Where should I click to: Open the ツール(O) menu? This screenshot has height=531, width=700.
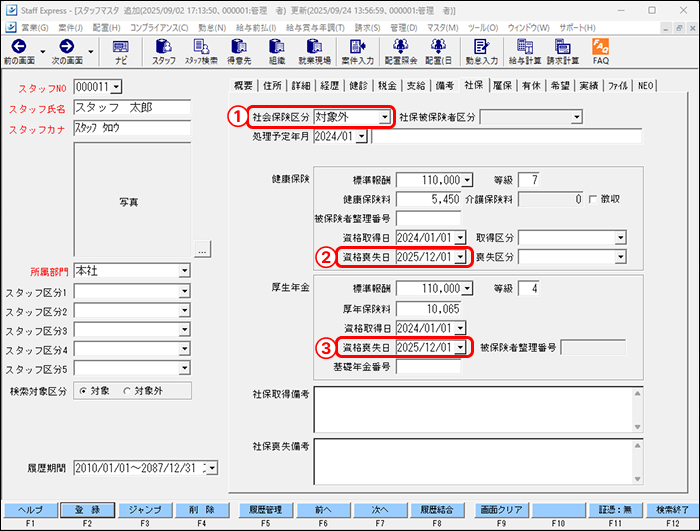(x=483, y=28)
